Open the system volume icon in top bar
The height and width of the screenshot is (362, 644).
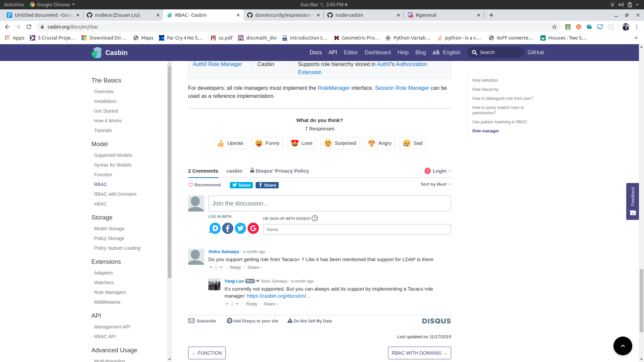[621, 5]
